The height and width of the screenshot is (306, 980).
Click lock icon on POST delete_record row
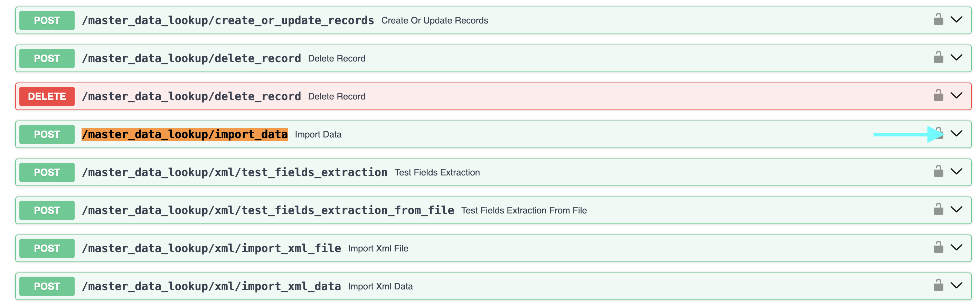pos(938,57)
